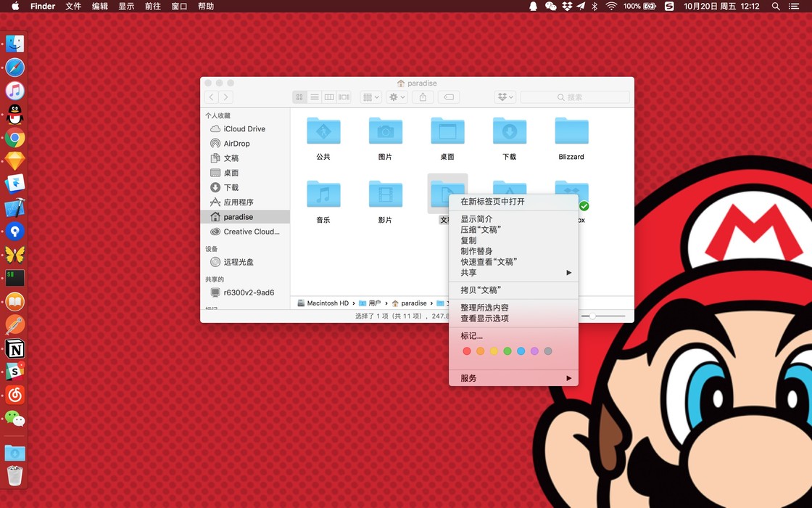Open AirDrop in the Finder sidebar
This screenshot has height=508, width=812.
[236, 144]
